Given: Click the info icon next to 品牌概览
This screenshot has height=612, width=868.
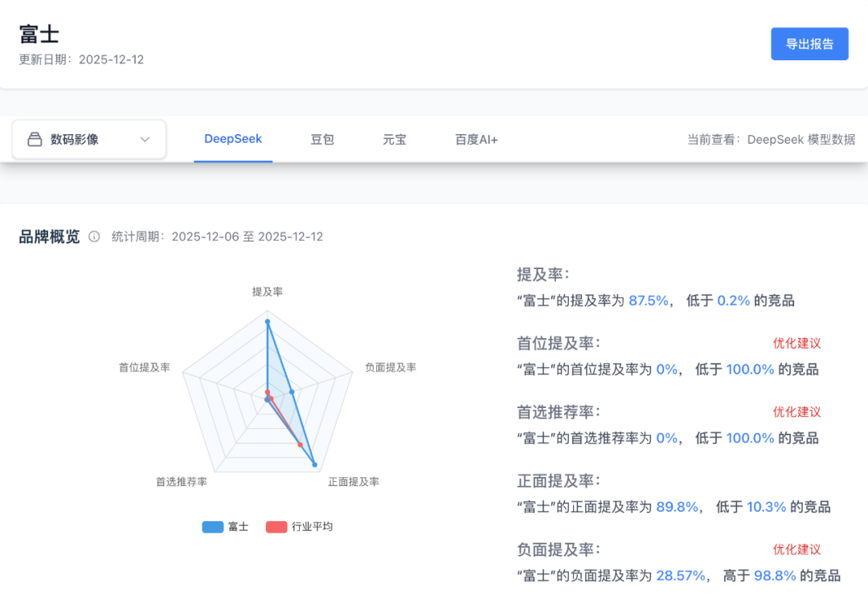Looking at the screenshot, I should tap(94, 237).
